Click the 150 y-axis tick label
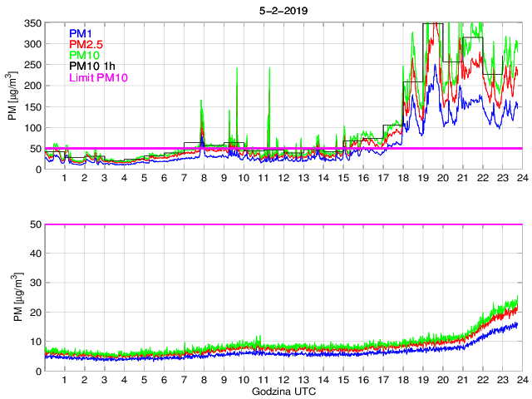The height and width of the screenshot is (399, 532). pyautogui.click(x=32, y=107)
